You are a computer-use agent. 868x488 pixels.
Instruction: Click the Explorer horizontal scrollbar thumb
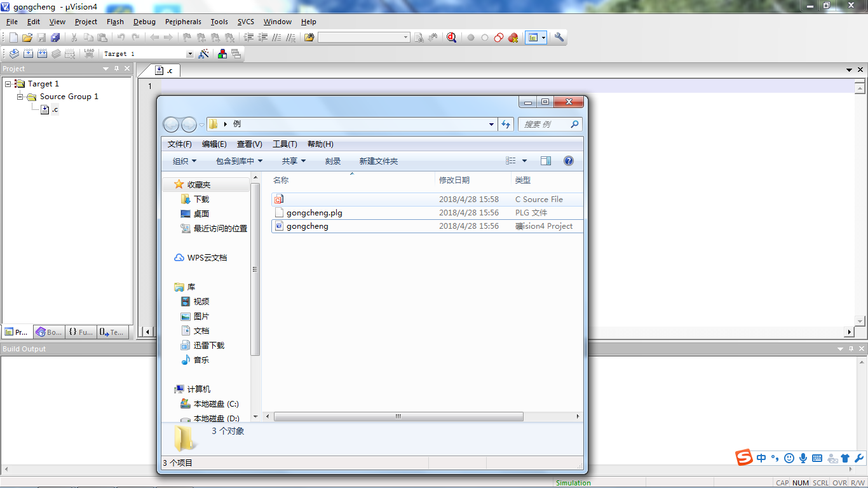click(398, 417)
